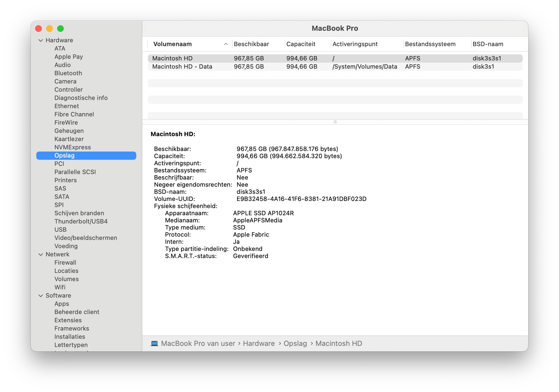Select the Macintosh HD - Data row
The width and height of the screenshot is (559, 392).
pos(182,67)
